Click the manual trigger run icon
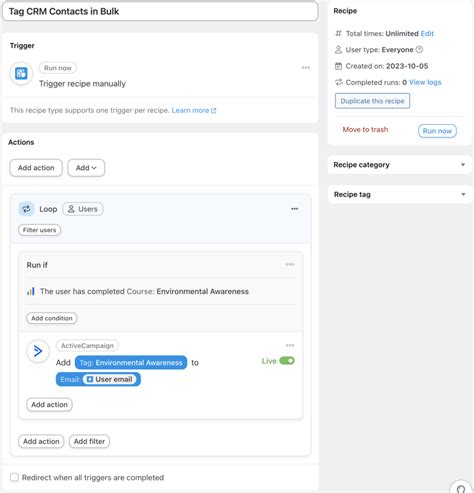Screen dimensions: 474x493 tap(21, 73)
